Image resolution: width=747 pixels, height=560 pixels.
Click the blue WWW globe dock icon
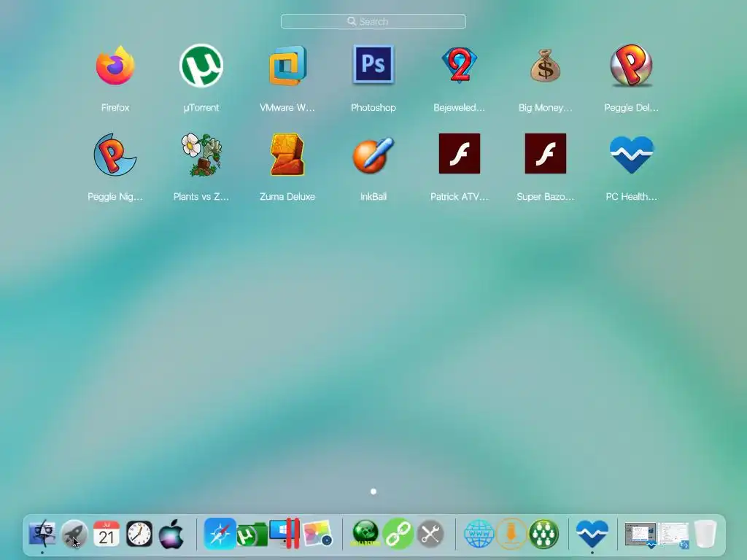479,534
